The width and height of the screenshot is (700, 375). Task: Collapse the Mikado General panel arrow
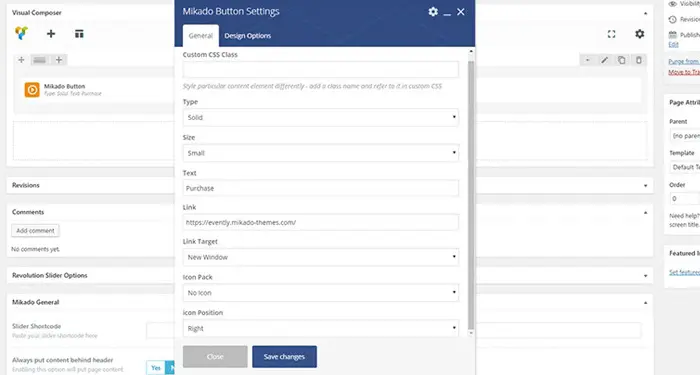[645, 303]
